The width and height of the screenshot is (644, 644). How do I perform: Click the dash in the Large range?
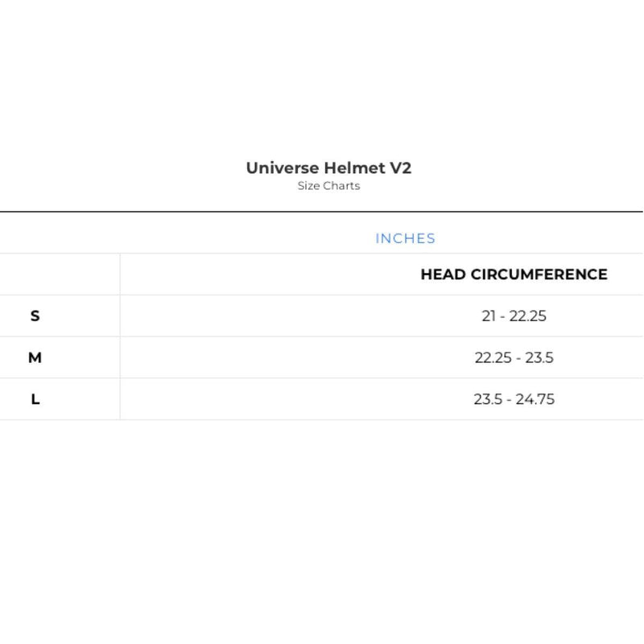point(509,399)
